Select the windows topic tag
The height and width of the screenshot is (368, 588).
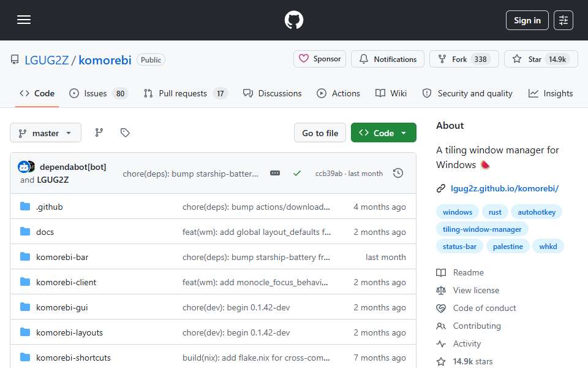(x=457, y=212)
